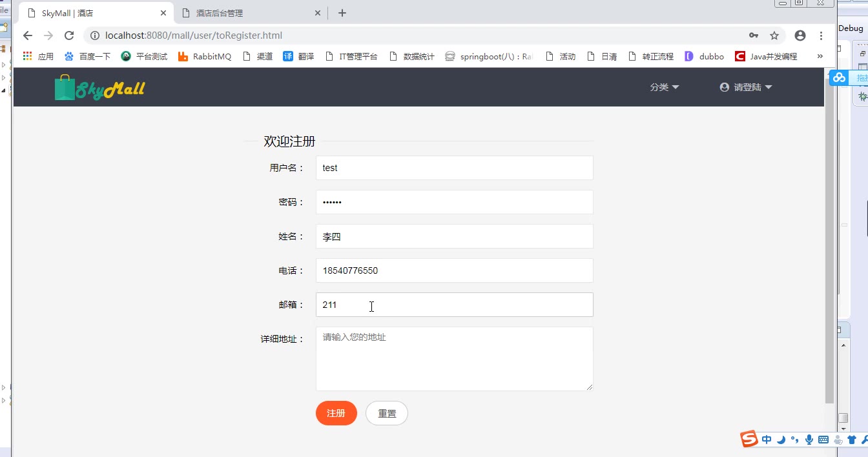Image resolution: width=868 pixels, height=457 pixels.
Task: View site information icon in address bar
Action: tap(95, 36)
